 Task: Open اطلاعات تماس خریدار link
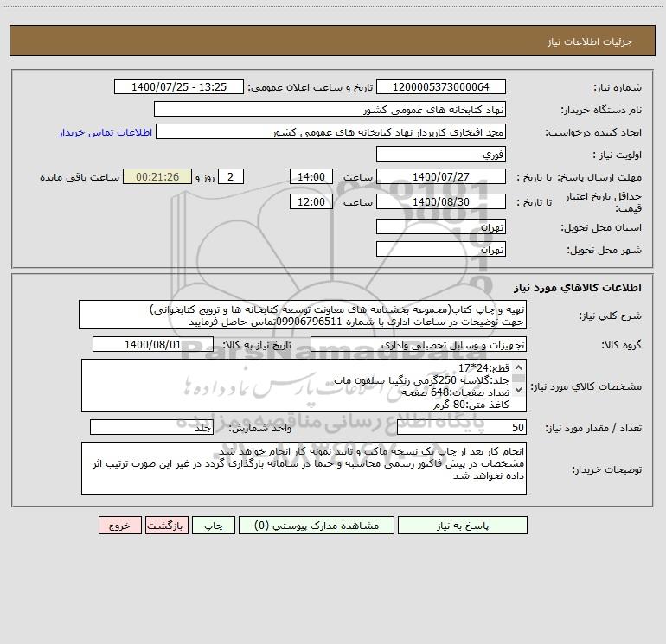[x=106, y=132]
